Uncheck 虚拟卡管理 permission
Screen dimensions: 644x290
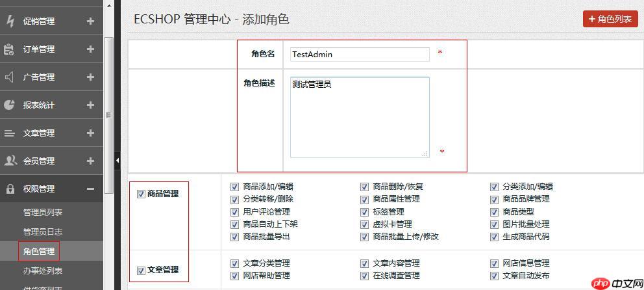tap(364, 224)
